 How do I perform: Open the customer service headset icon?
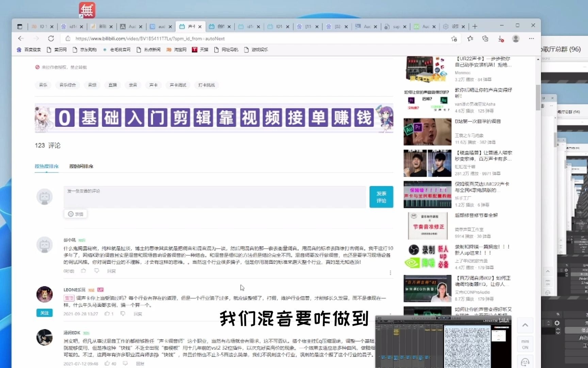tap(525, 362)
